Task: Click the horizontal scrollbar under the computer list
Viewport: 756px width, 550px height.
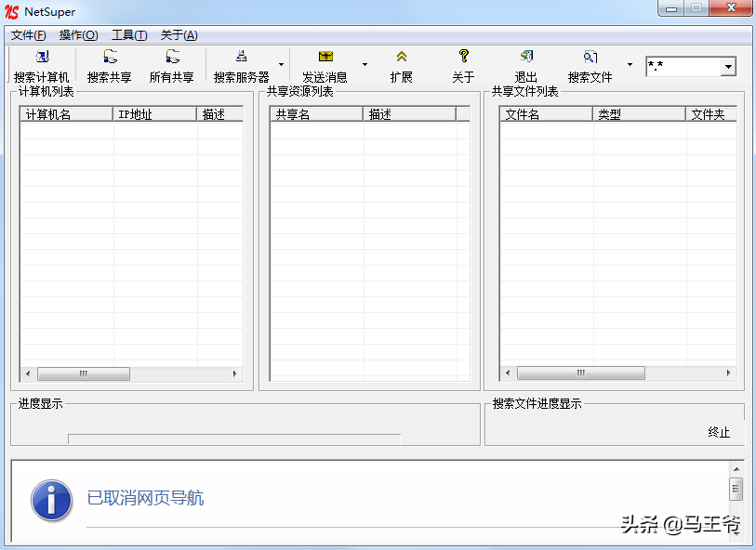Action: [x=84, y=373]
